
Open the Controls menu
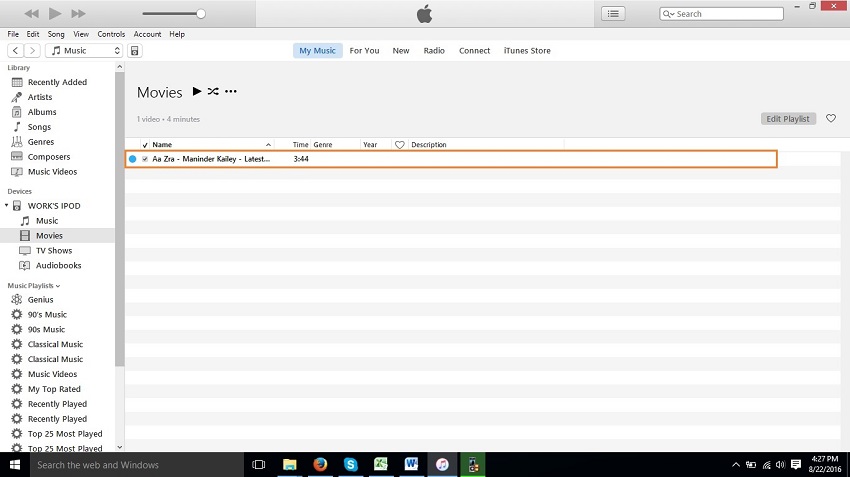pyautogui.click(x=111, y=34)
